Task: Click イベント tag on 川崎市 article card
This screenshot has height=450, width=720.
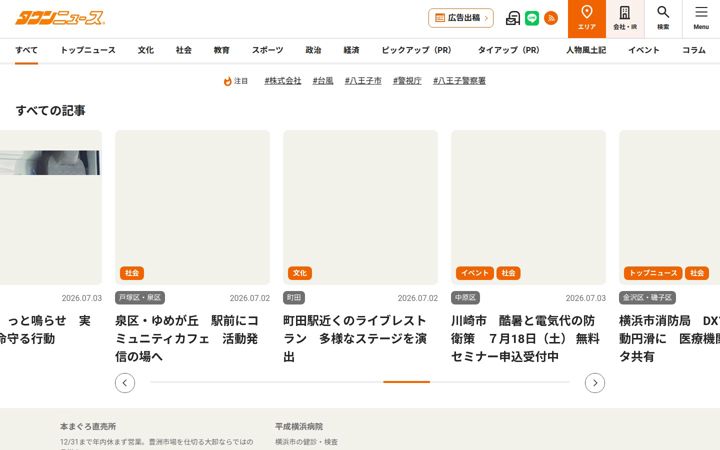Action: click(x=475, y=273)
